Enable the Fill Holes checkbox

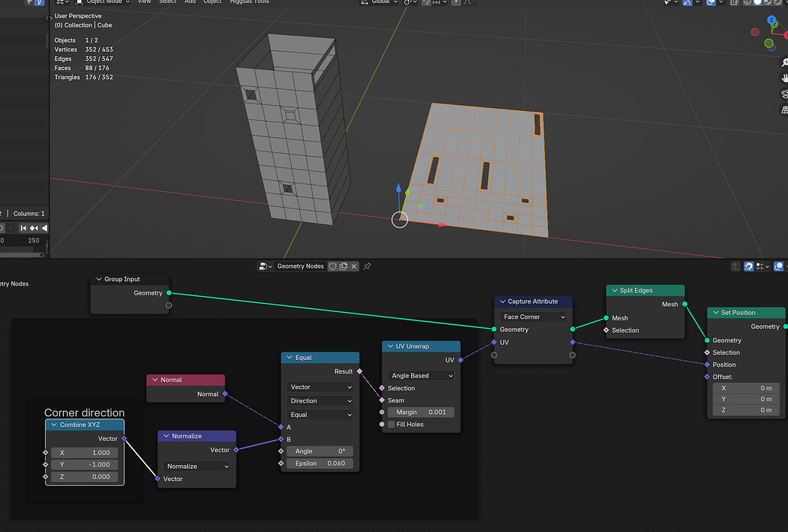pos(391,425)
